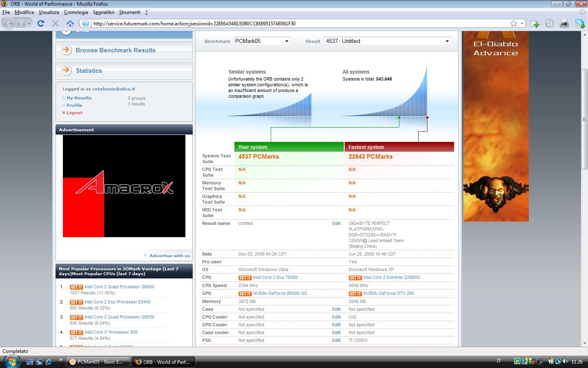
Task: Open the Benchmark PCMark05 dropdown
Action: pyautogui.click(x=262, y=41)
